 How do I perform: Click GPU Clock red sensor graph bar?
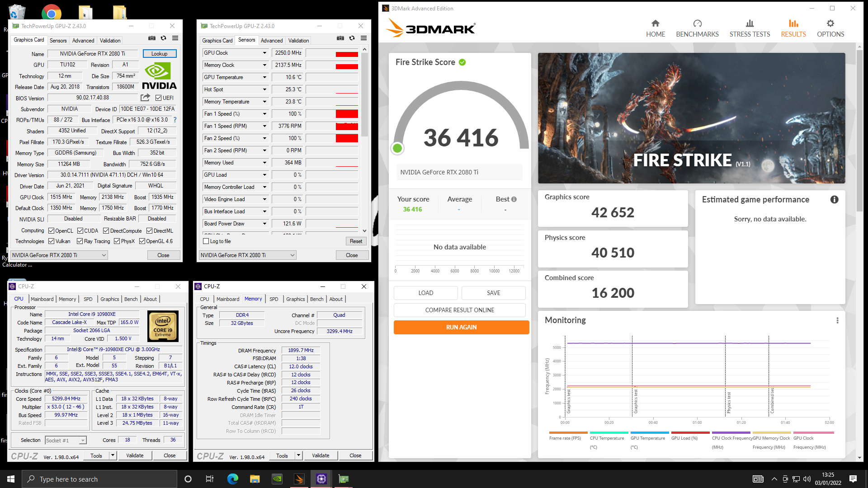347,54
